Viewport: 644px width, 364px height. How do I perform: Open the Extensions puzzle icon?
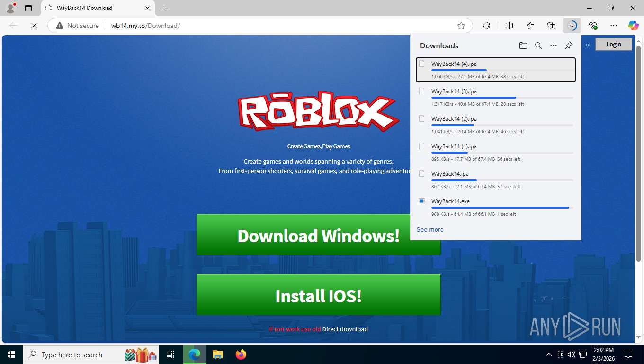486,26
